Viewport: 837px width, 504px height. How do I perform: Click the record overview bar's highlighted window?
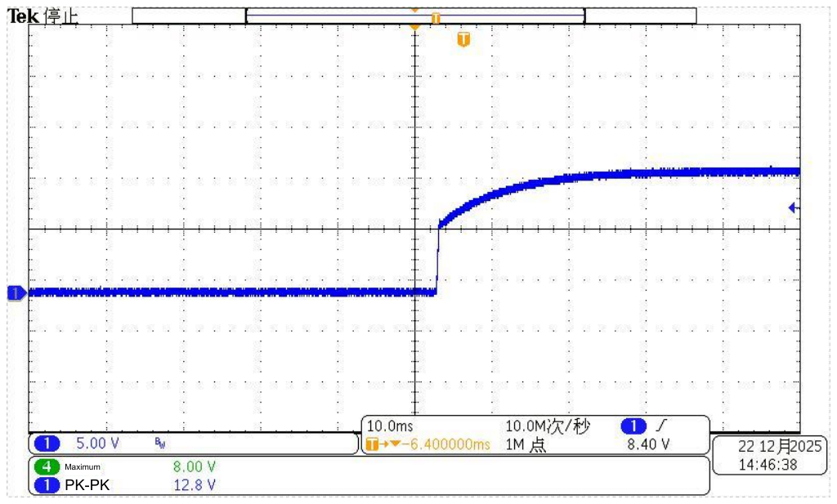415,16
